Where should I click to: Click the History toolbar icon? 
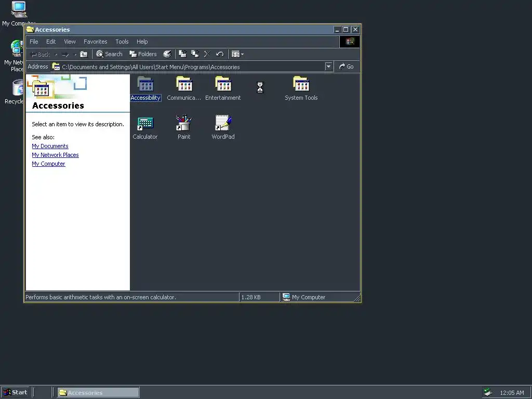tap(167, 54)
